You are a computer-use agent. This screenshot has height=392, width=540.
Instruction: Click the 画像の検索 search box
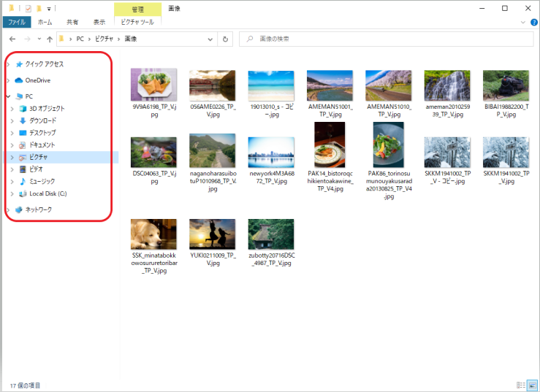(x=387, y=39)
